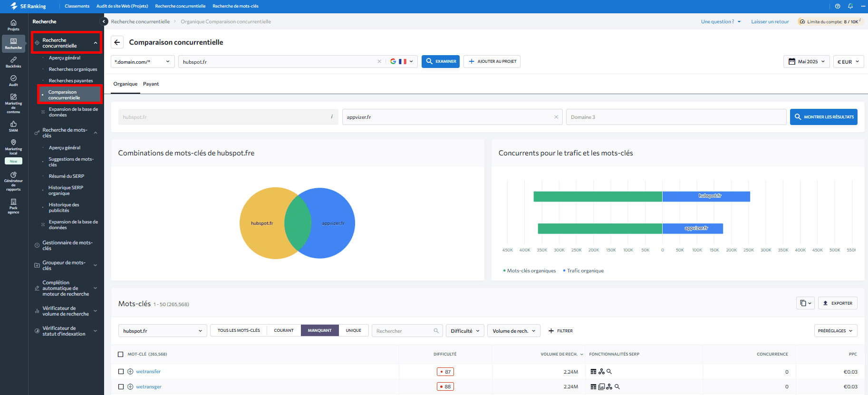Open Volume de rech. filter dropdown

pos(514,331)
